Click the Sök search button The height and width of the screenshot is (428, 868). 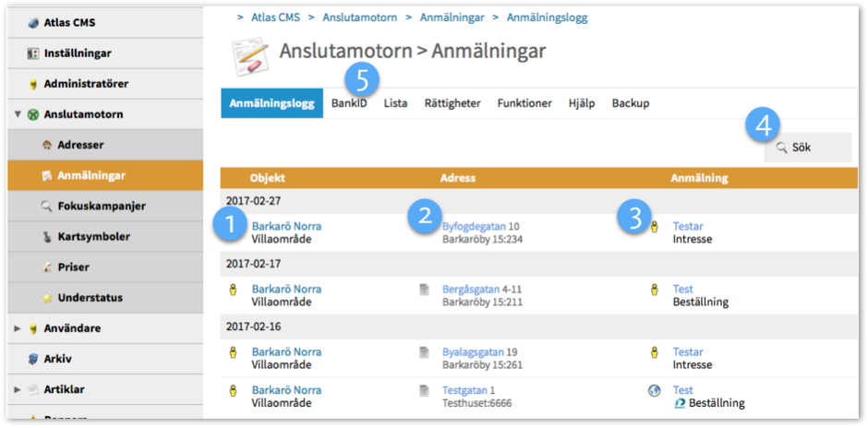coord(807,148)
